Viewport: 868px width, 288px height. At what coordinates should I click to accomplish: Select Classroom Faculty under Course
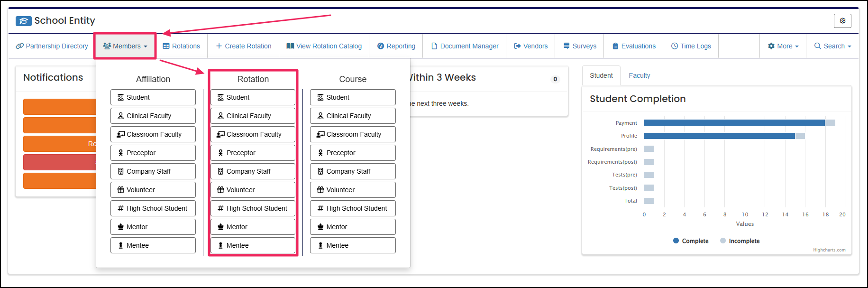click(x=353, y=134)
